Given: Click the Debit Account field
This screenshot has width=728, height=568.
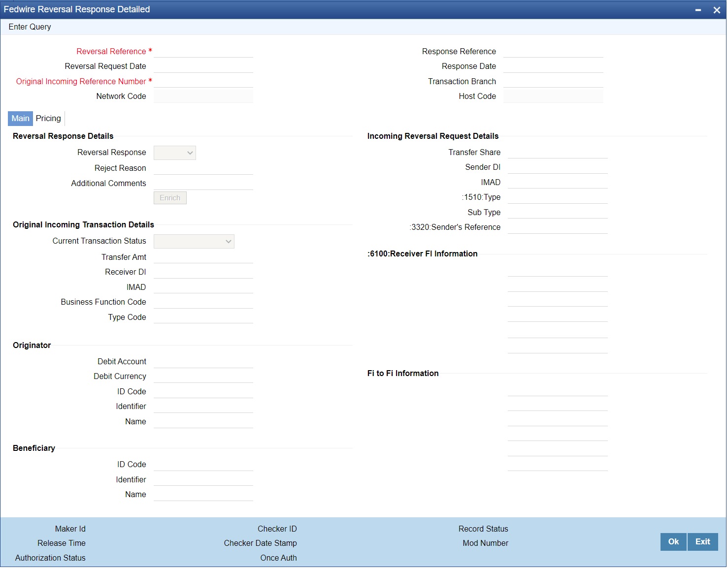Looking at the screenshot, I should click(203, 362).
